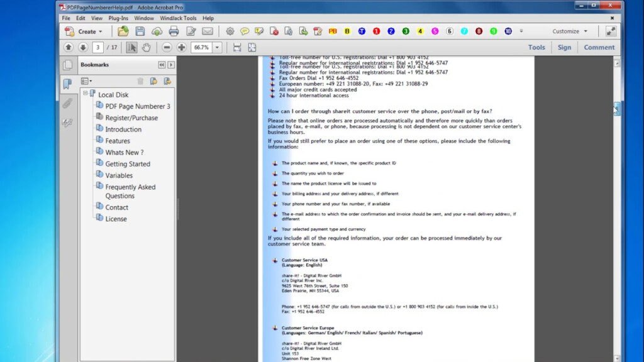Click the zoom percentage field showing 66.7%
The image size is (644, 362).
202,47
